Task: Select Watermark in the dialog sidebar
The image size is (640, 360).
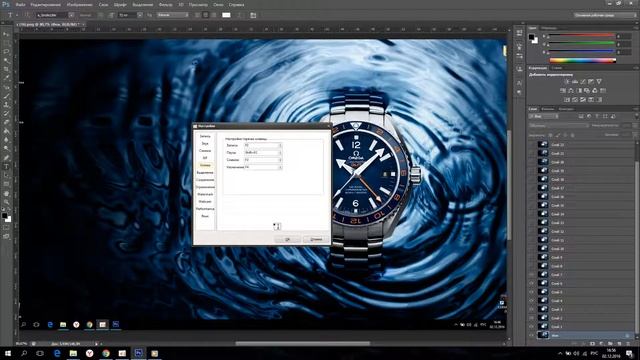Action: pos(205,194)
